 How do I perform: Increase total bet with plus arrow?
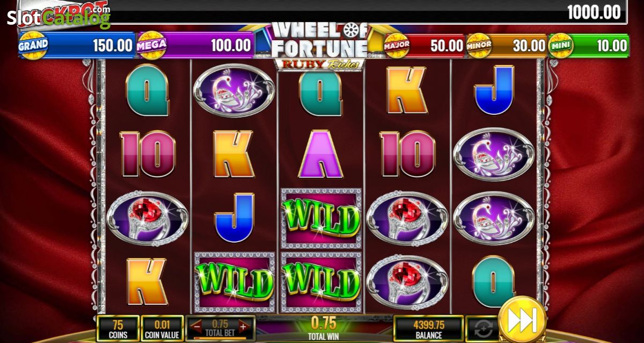(x=243, y=325)
